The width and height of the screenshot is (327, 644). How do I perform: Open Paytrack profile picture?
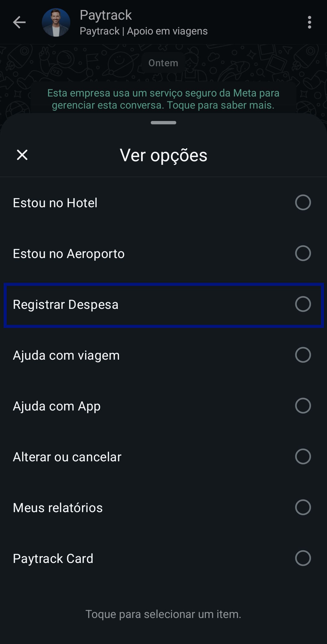56,22
